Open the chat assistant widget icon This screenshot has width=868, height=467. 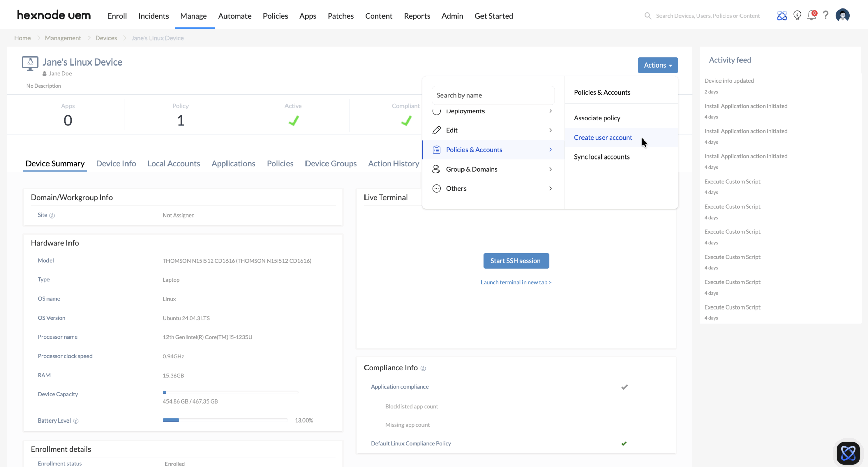(848, 453)
